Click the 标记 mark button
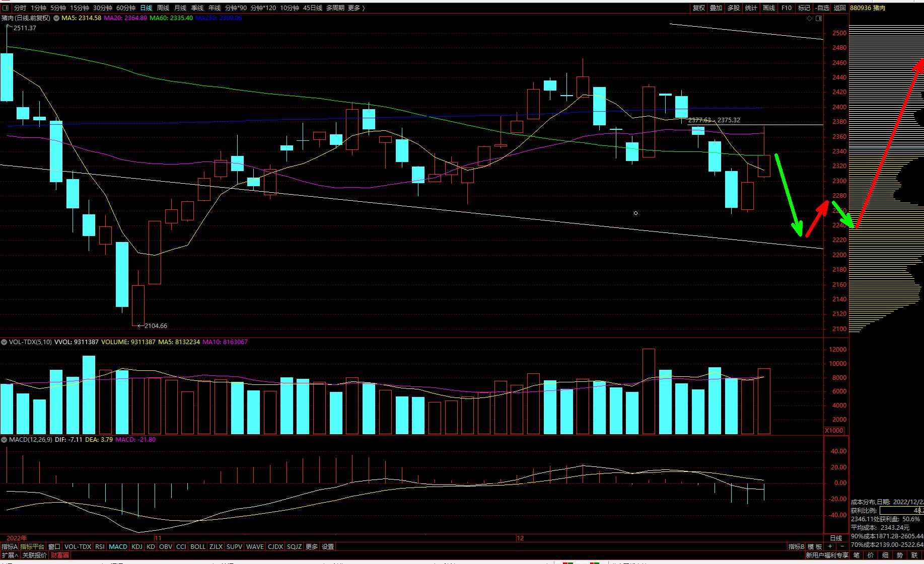 pyautogui.click(x=804, y=8)
